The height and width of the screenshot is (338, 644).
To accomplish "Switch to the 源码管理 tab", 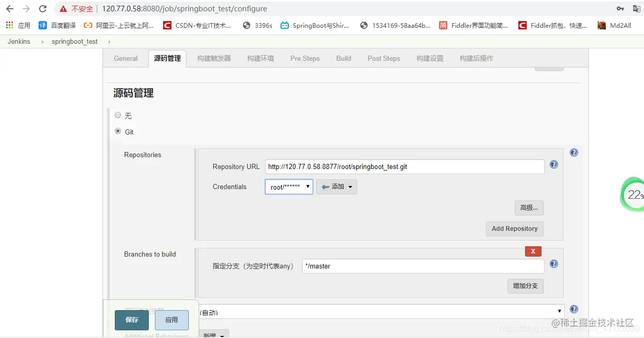I will [x=167, y=58].
